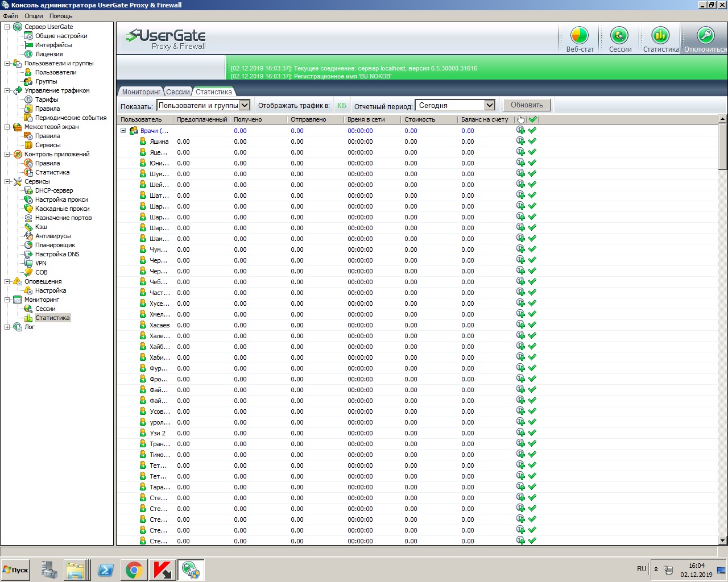This screenshot has height=582, width=728.
Task: Open Тарифы tree item
Action: coord(47,99)
